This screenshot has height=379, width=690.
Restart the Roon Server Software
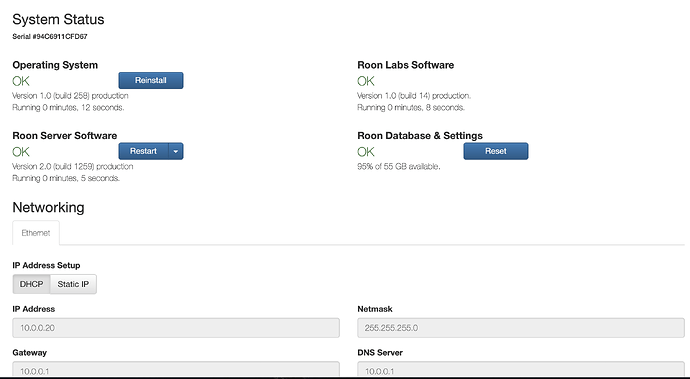(143, 151)
